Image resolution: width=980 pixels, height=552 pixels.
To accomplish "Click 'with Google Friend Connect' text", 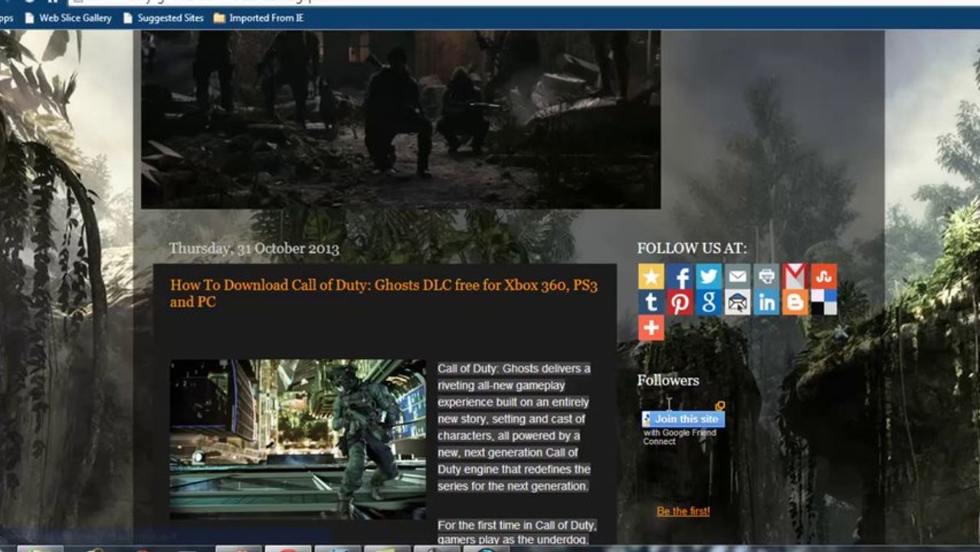I will tap(680, 437).
